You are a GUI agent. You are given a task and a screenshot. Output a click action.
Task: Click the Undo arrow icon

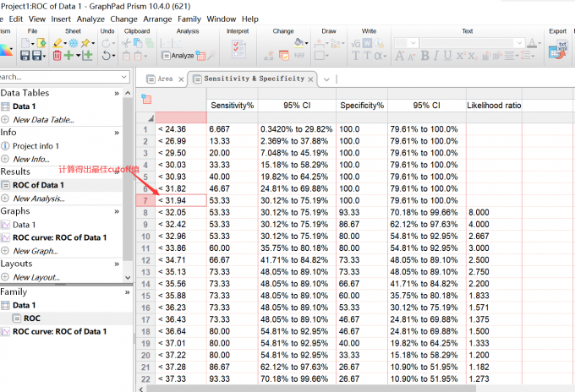click(106, 56)
